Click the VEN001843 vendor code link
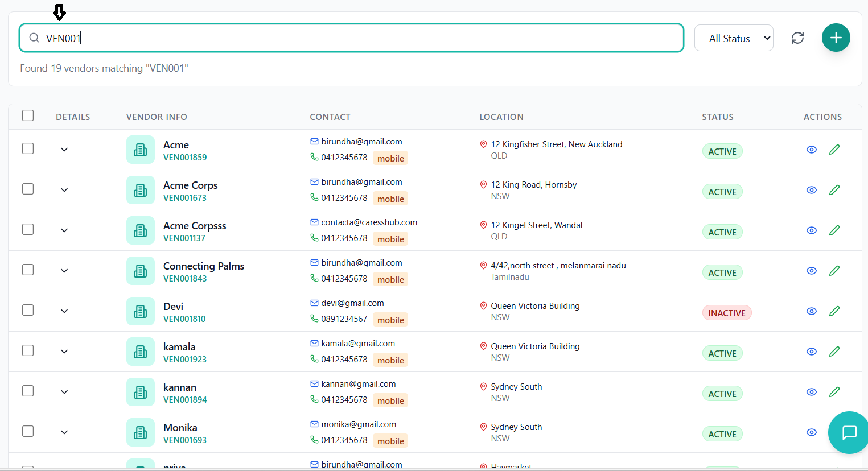 tap(184, 278)
